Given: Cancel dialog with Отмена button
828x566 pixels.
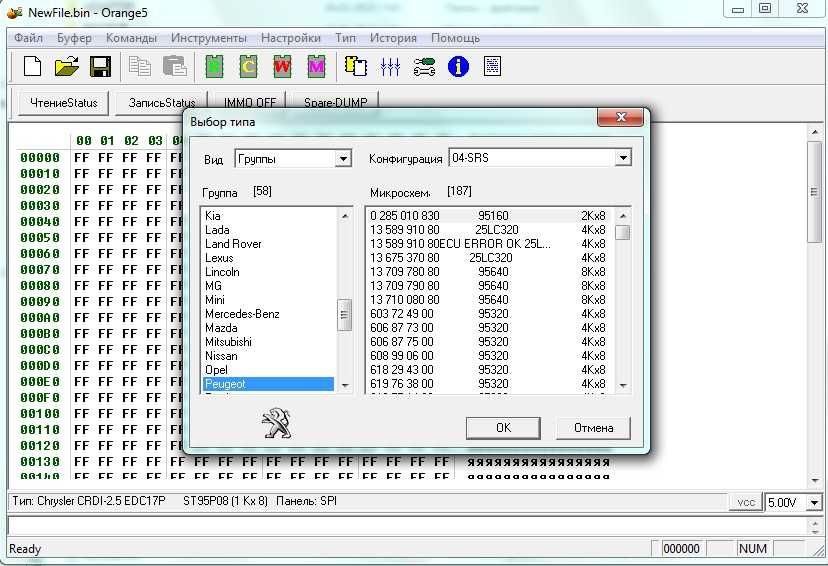Looking at the screenshot, I should 594,428.
